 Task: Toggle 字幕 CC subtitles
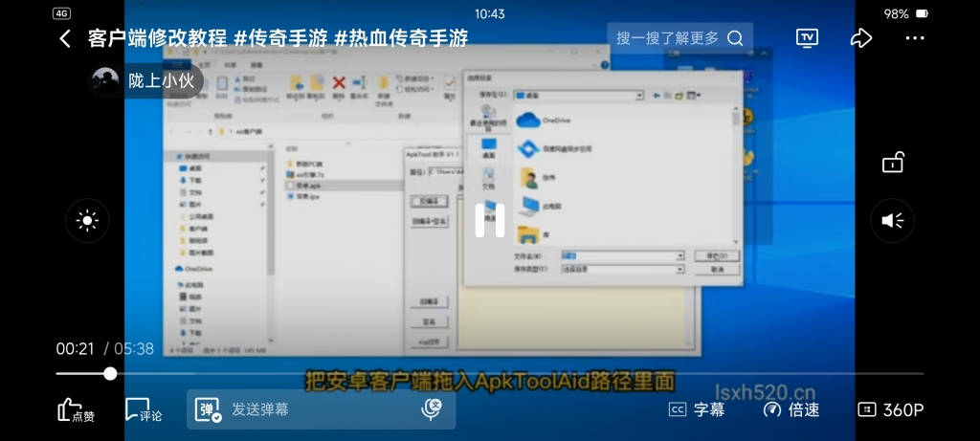[x=697, y=409]
